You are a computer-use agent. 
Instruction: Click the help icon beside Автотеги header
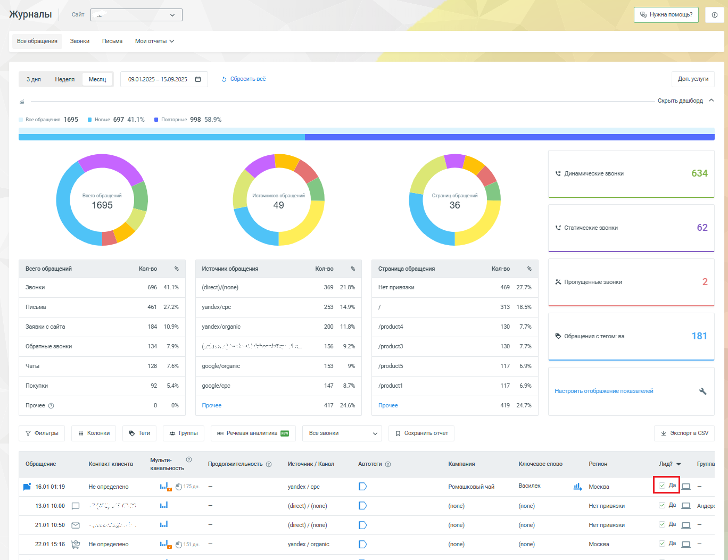click(x=388, y=464)
